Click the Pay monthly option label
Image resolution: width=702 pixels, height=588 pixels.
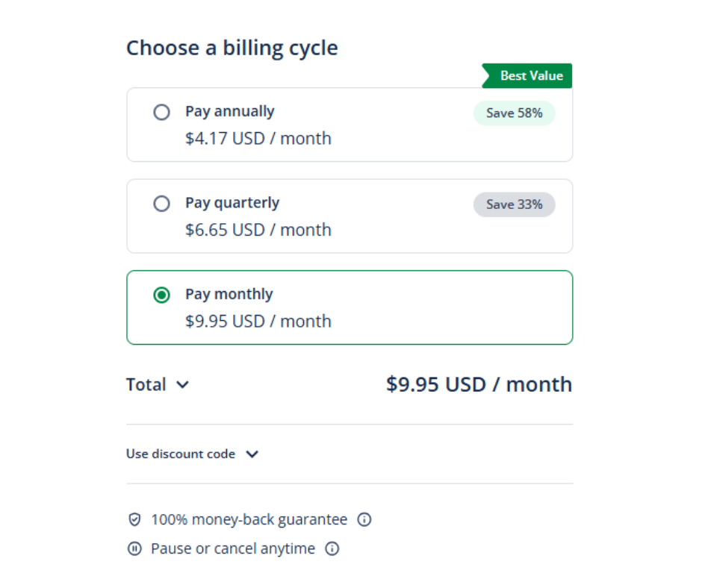[x=229, y=294]
